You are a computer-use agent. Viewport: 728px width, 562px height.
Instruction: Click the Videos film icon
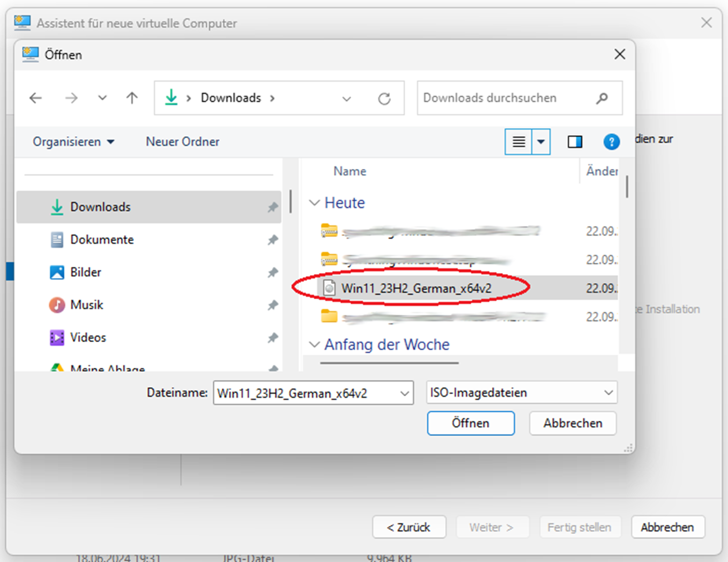(x=57, y=338)
